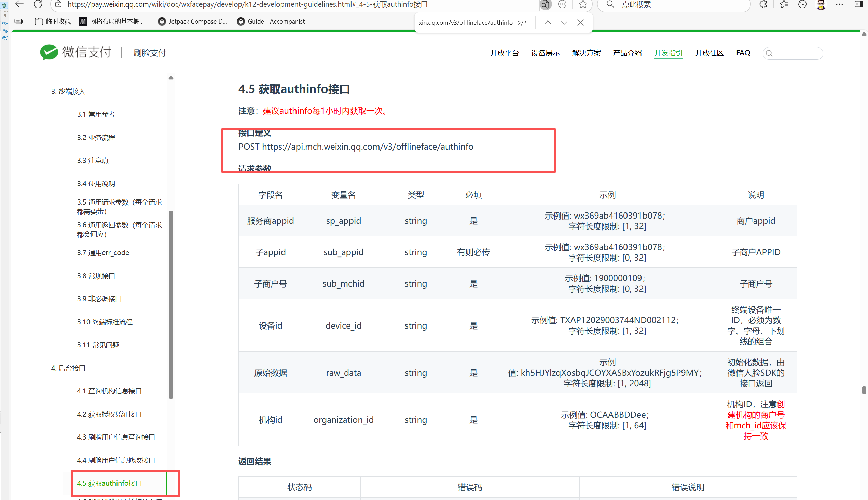The image size is (868, 500).
Task: Click the 临时收藏 bookmark folder
Action: (x=53, y=22)
